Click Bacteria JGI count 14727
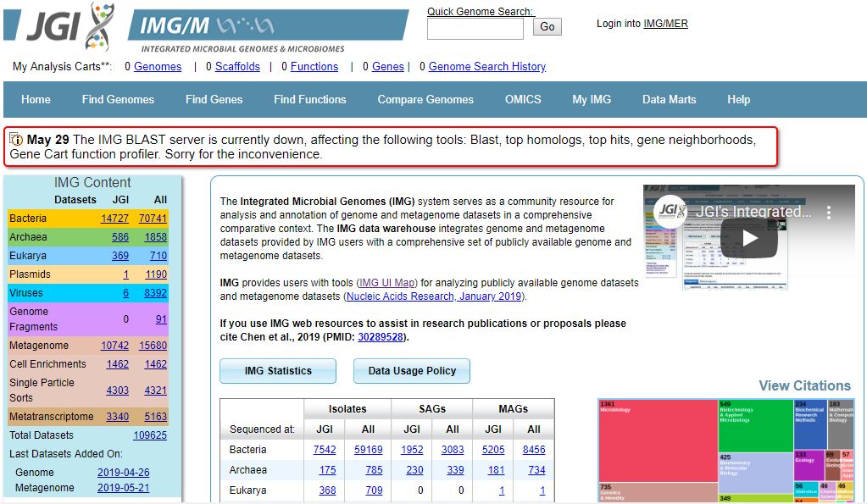Viewport: 867px width, 504px height. pos(114,219)
